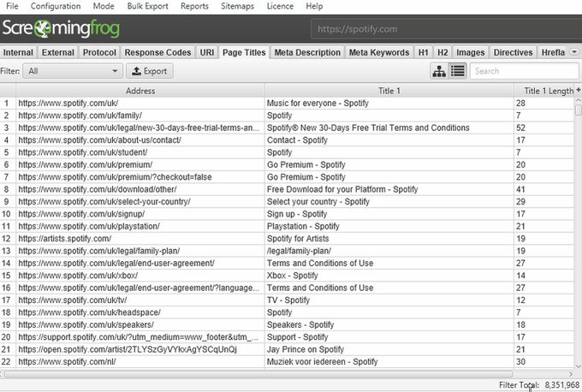Open the Sitemaps menu
The height and width of the screenshot is (392, 582).
coord(238,6)
